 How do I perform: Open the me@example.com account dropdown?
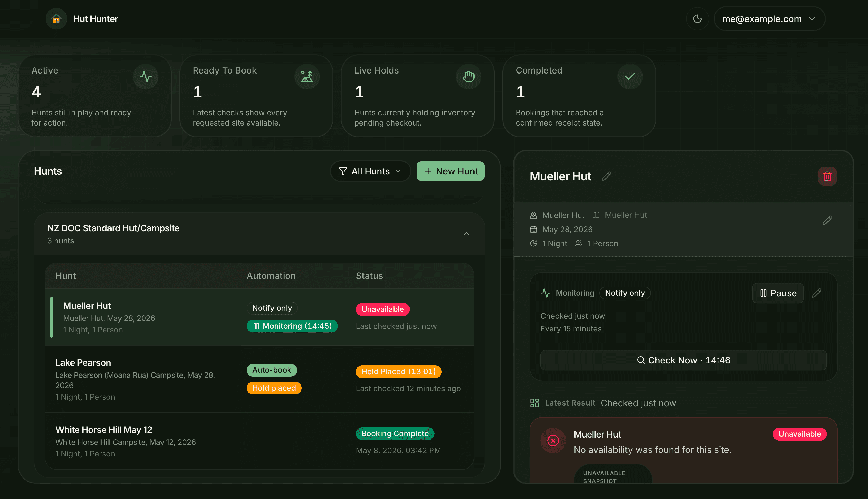769,19
